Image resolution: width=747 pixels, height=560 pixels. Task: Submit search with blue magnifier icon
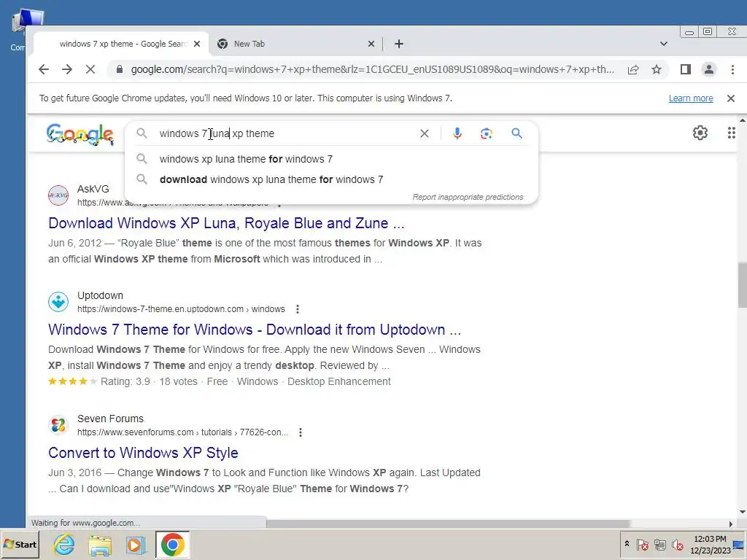(517, 133)
